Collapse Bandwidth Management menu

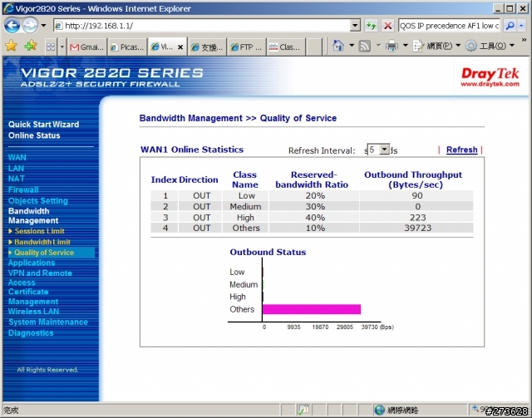(33, 216)
